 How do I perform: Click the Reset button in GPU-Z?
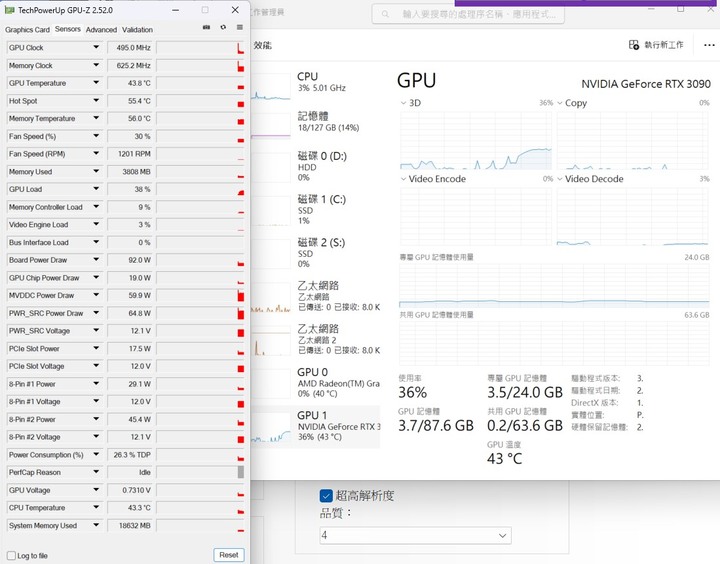pos(229,555)
